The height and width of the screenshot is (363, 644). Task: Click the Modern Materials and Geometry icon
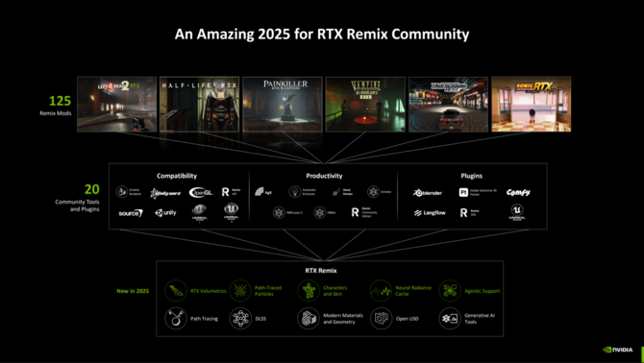point(309,318)
